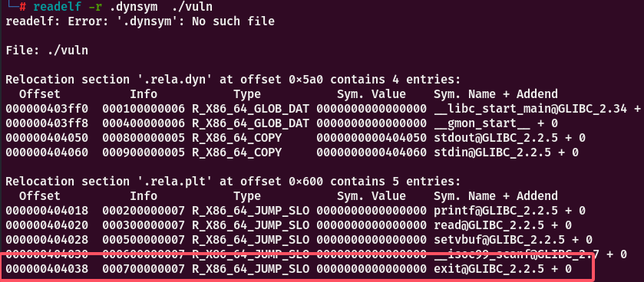Viewport: 644px width, 282px height.
Task: Click the setvbuf@GLIBC_2.2.5 symbol entry
Action: (499, 240)
